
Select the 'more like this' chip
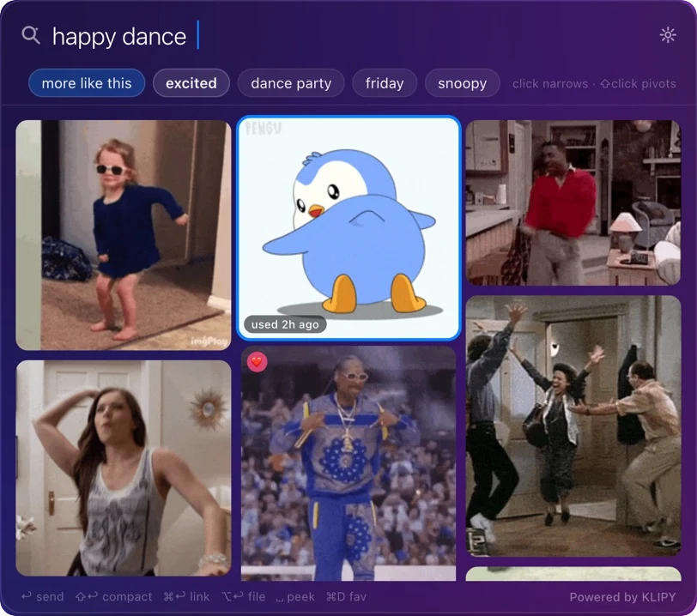[x=87, y=83]
